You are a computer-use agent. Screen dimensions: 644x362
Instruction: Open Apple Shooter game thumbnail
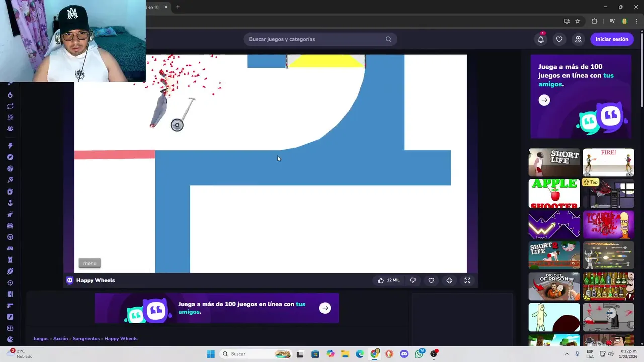point(554,194)
